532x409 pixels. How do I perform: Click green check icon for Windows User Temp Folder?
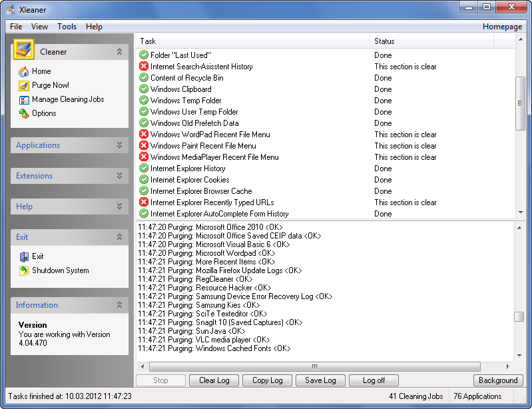[144, 111]
